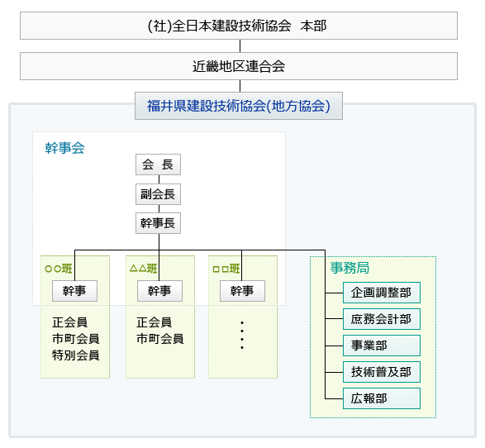Click the ○○班 group label
Image resolution: width=485 pixels, height=448 pixels.
(x=58, y=269)
